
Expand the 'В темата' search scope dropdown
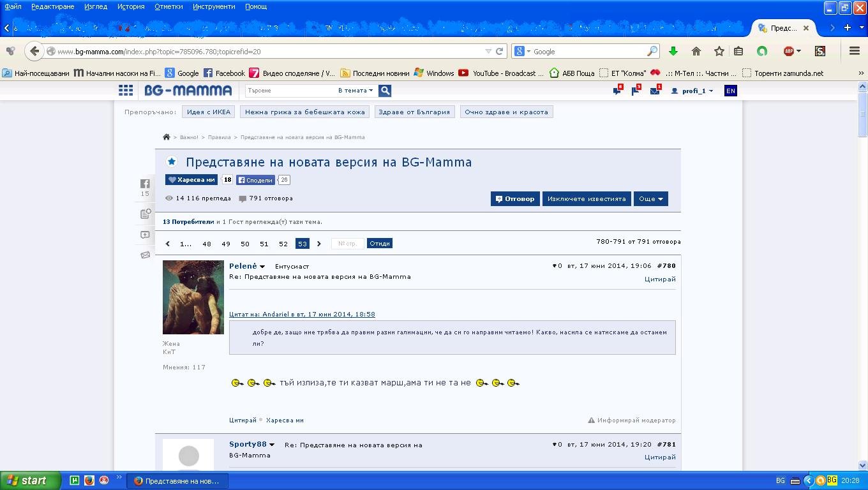(355, 91)
